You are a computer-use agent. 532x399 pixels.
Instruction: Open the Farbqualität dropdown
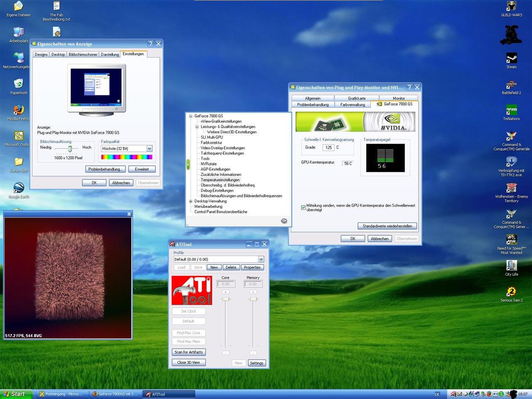[x=149, y=148]
